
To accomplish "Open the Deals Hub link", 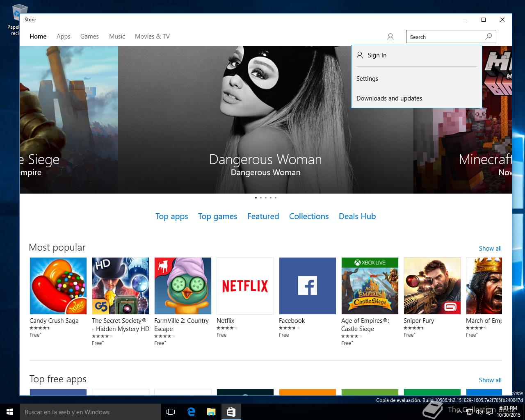I will (357, 216).
